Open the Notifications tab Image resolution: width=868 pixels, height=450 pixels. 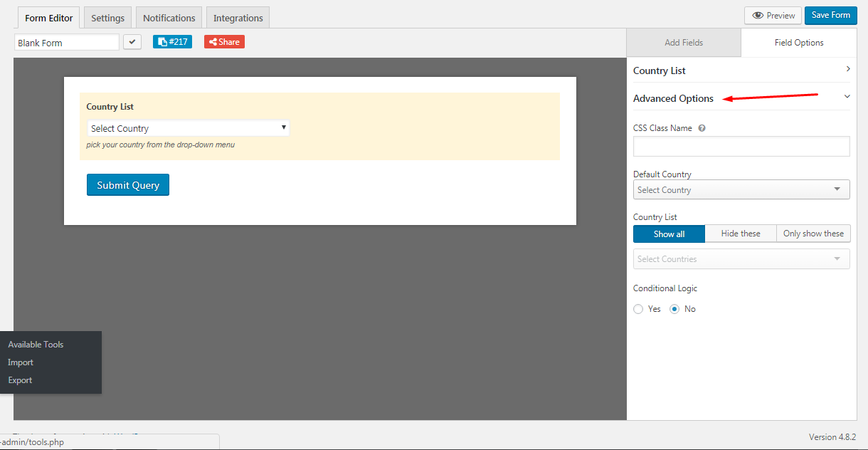[169, 18]
